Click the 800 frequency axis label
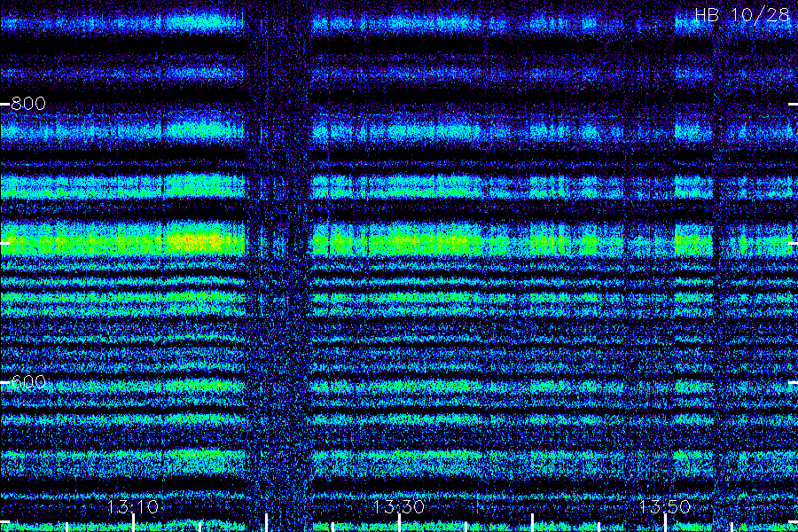The height and width of the screenshot is (532, 798). tap(28, 104)
